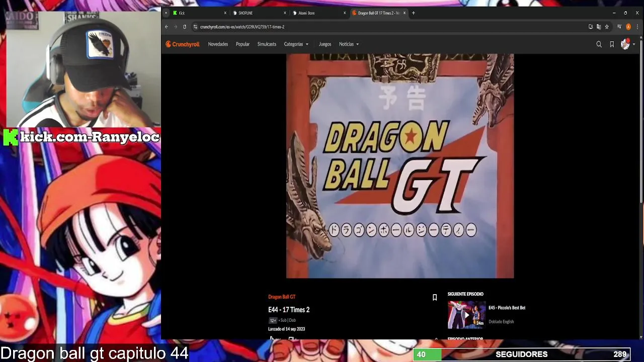This screenshot has height=362, width=644.
Task: Click the SIGUIENTE EPISODIO heading
Action: (x=465, y=294)
